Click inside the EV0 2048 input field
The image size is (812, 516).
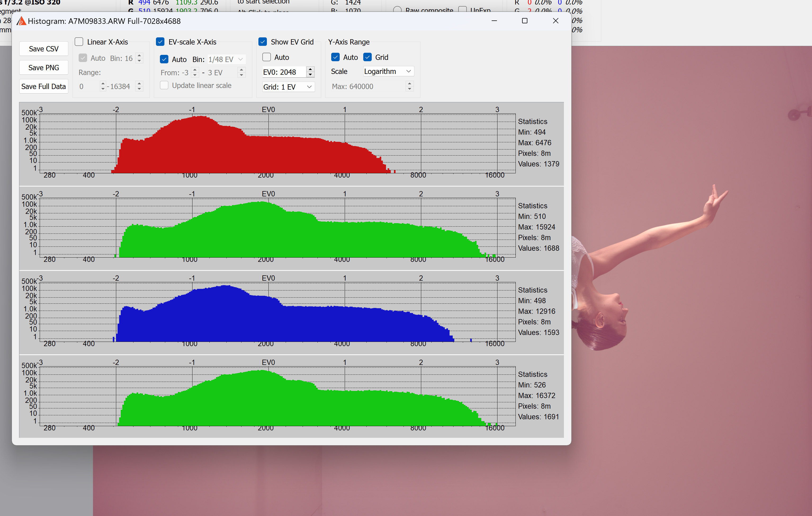283,72
